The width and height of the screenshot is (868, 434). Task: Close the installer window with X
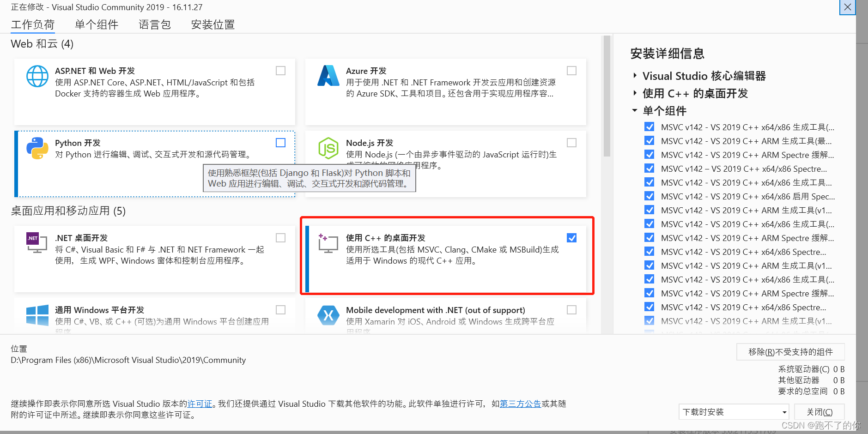point(848,7)
